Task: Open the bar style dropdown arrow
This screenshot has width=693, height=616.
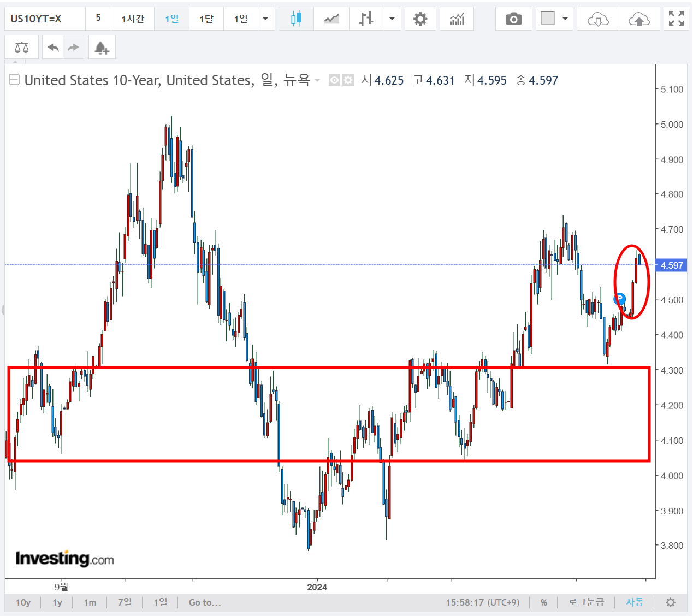Action: [x=392, y=19]
